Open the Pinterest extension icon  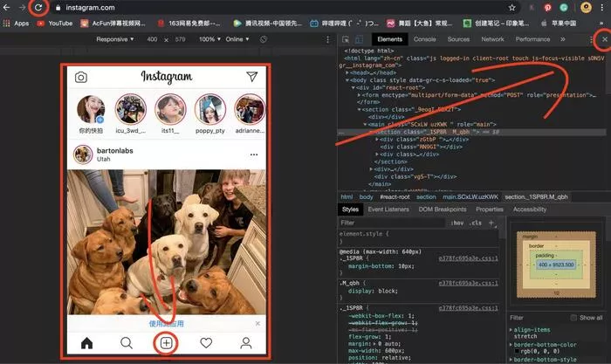pyautogui.click(x=547, y=7)
